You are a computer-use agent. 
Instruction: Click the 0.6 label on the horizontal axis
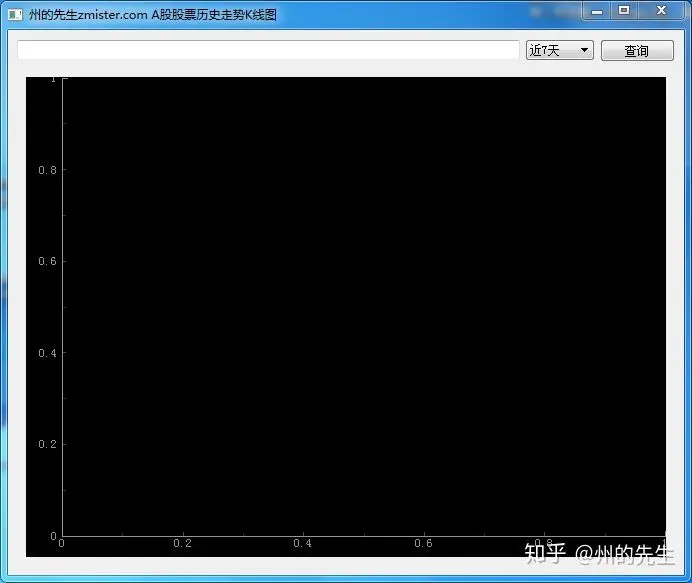click(x=424, y=543)
